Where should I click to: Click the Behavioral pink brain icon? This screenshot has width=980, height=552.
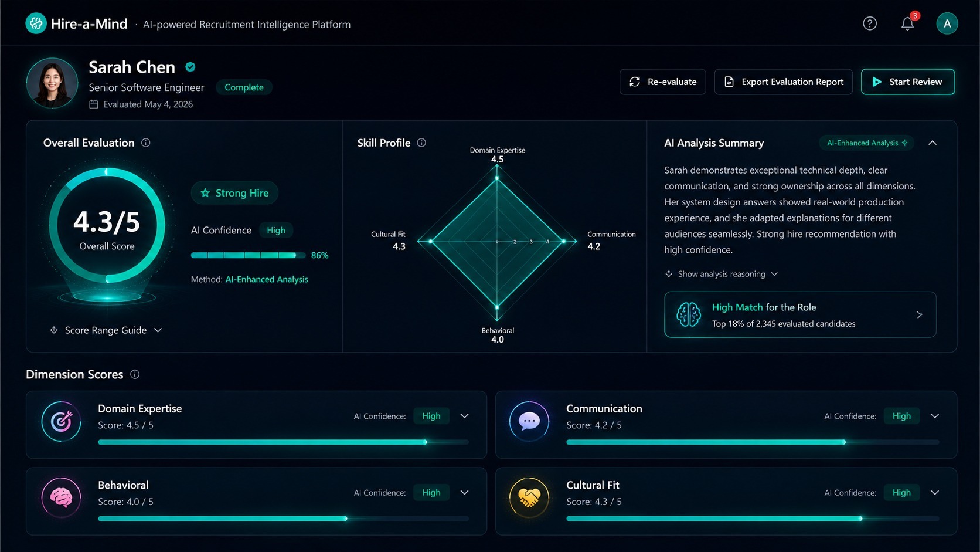point(62,497)
